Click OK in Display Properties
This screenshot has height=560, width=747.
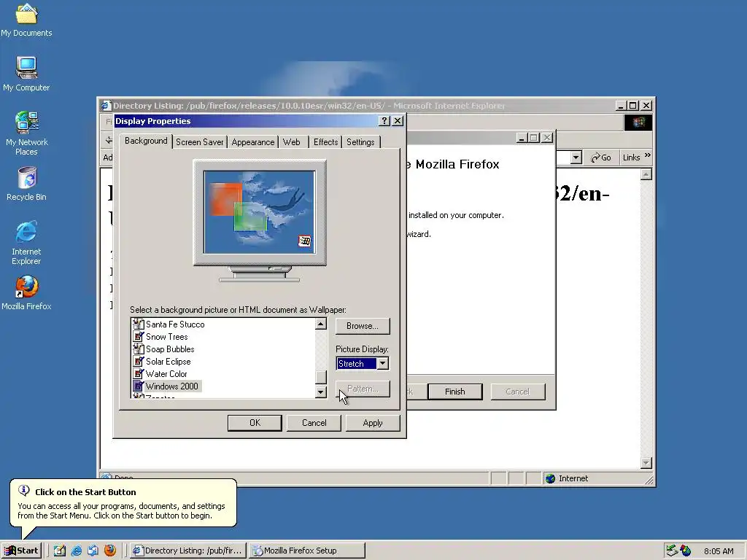[255, 423]
